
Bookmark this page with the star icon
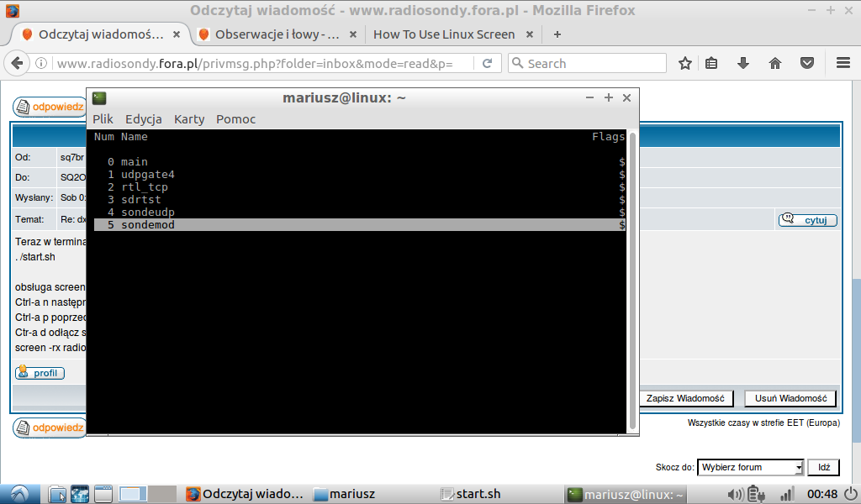click(x=684, y=64)
